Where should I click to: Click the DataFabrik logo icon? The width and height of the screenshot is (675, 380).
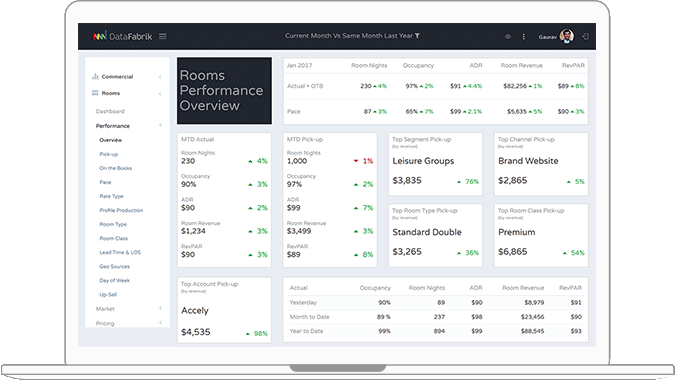pyautogui.click(x=99, y=36)
